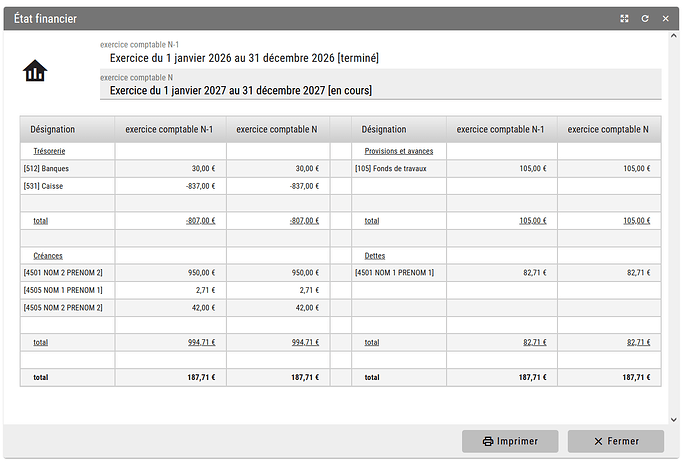The height and width of the screenshot is (463, 690).
Task: Select the [105] Fonds de travaux label
Action: pos(390,169)
